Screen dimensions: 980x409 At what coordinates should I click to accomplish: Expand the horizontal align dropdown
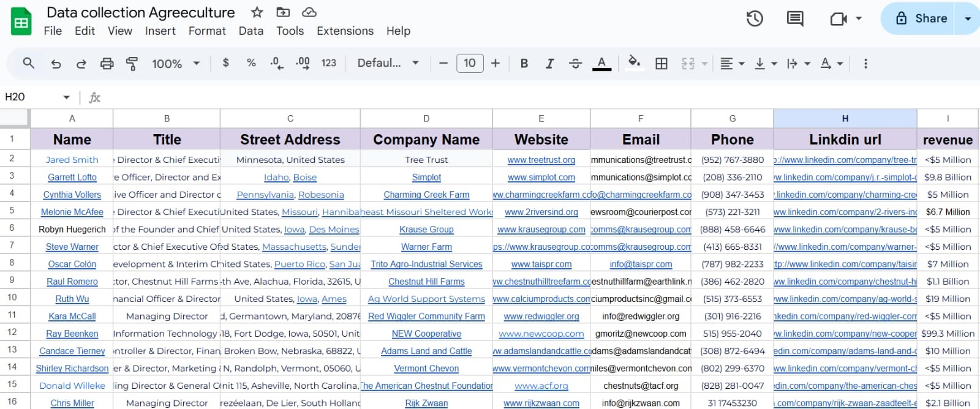coord(732,63)
